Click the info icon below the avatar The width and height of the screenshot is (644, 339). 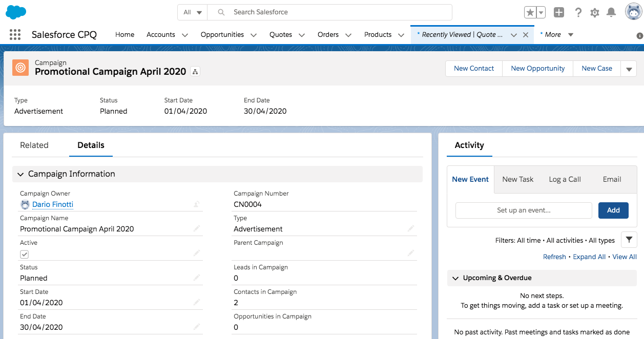(639, 36)
